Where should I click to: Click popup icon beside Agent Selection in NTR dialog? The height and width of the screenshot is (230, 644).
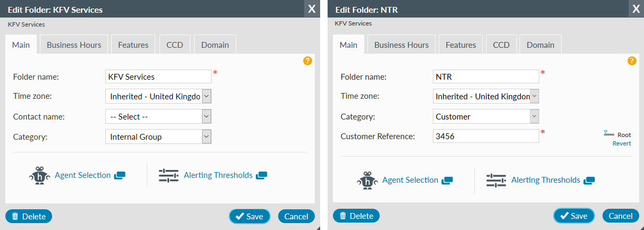(447, 181)
